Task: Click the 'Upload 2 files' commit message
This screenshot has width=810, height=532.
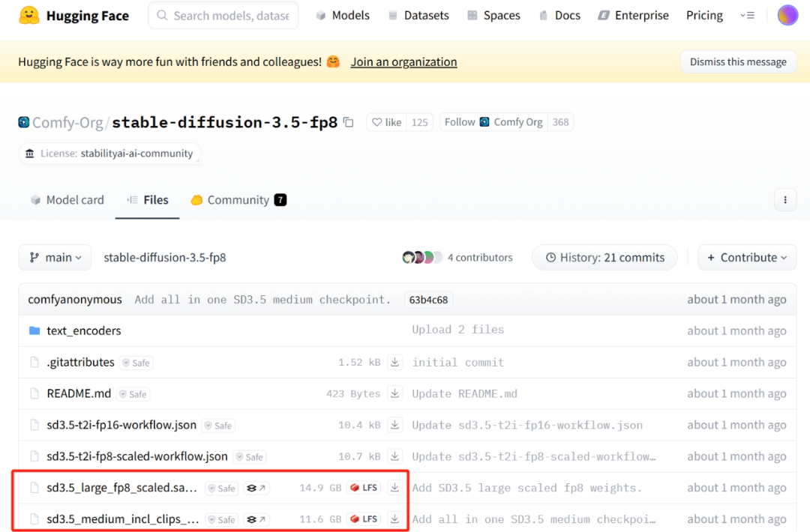Action: click(457, 330)
